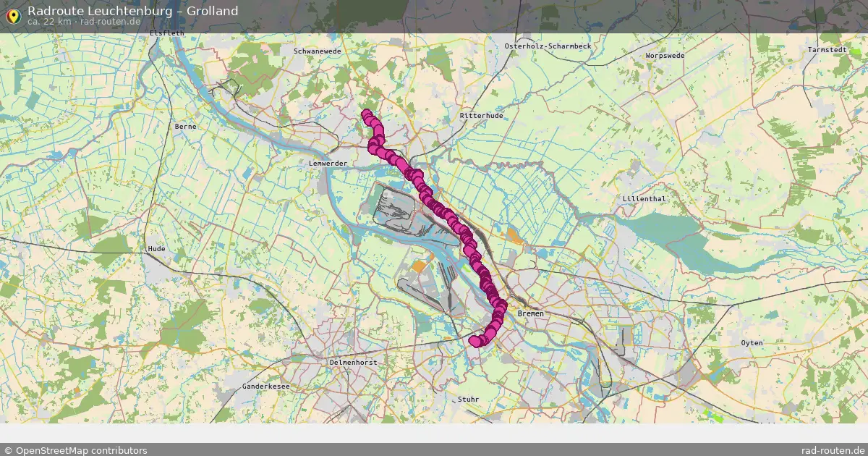The width and height of the screenshot is (868, 456).
Task: Click the title Radroute Leuchtenburg – Grolland
Action: (133, 11)
